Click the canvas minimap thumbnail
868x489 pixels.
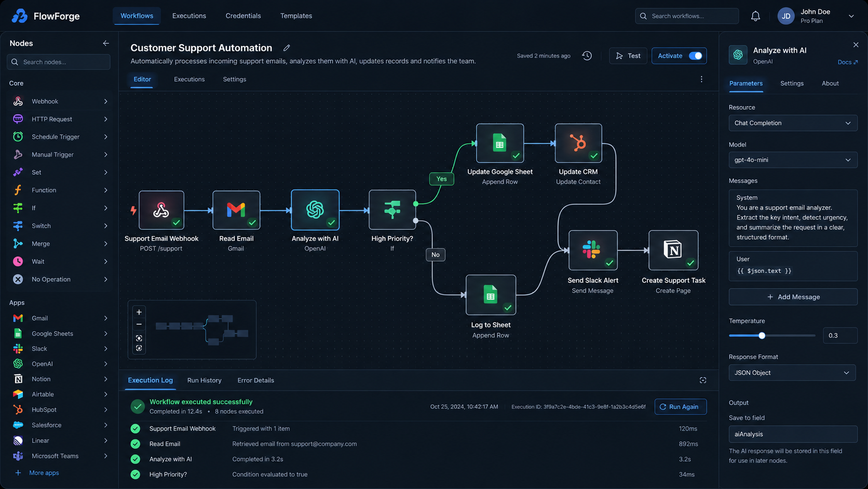(202, 329)
